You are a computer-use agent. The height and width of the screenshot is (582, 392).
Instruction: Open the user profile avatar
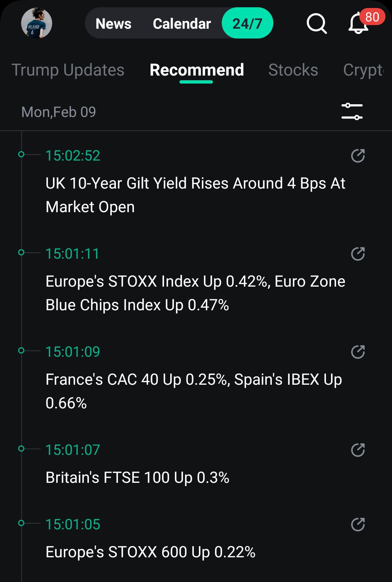click(37, 23)
